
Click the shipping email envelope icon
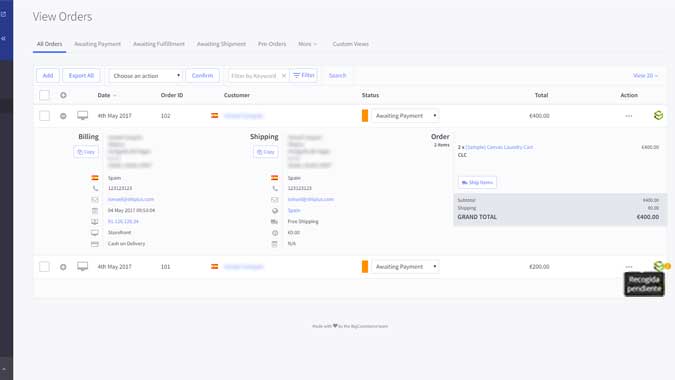[275, 200]
